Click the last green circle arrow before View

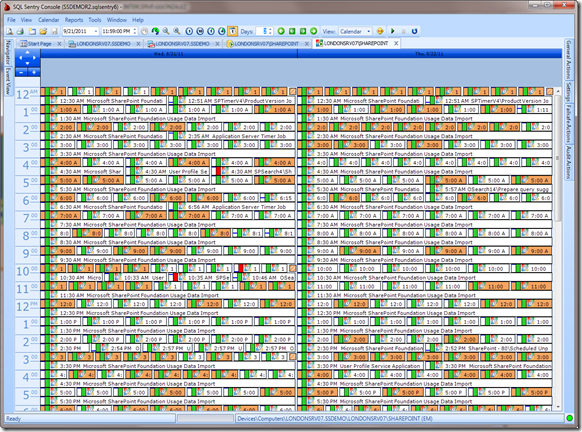314,31
